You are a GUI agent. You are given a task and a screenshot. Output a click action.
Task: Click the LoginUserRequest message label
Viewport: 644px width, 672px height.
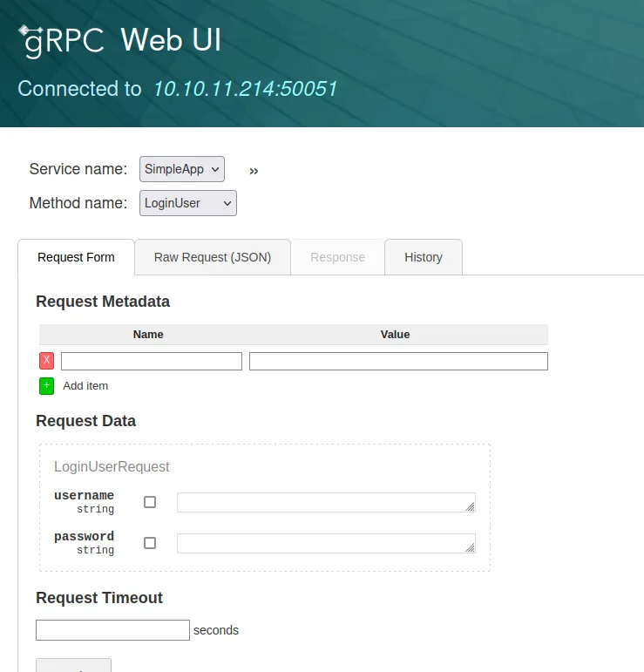pyautogui.click(x=112, y=466)
